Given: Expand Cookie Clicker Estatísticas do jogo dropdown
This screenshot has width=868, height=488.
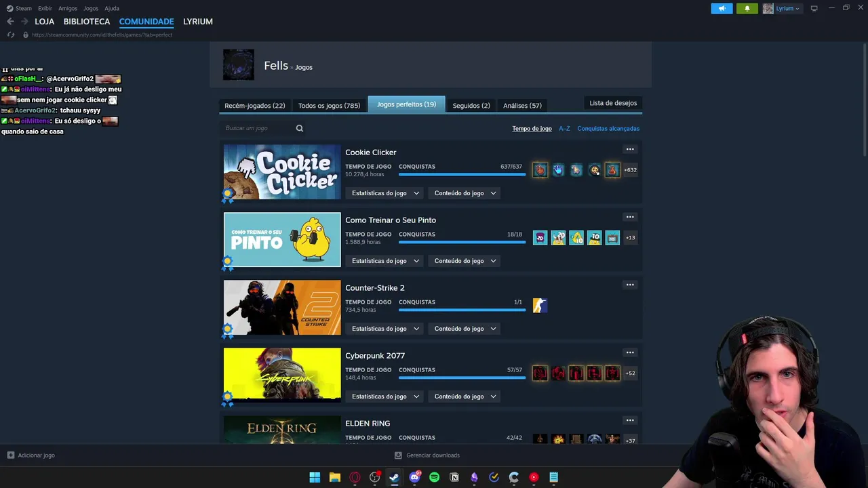Looking at the screenshot, I should pyautogui.click(x=385, y=193).
